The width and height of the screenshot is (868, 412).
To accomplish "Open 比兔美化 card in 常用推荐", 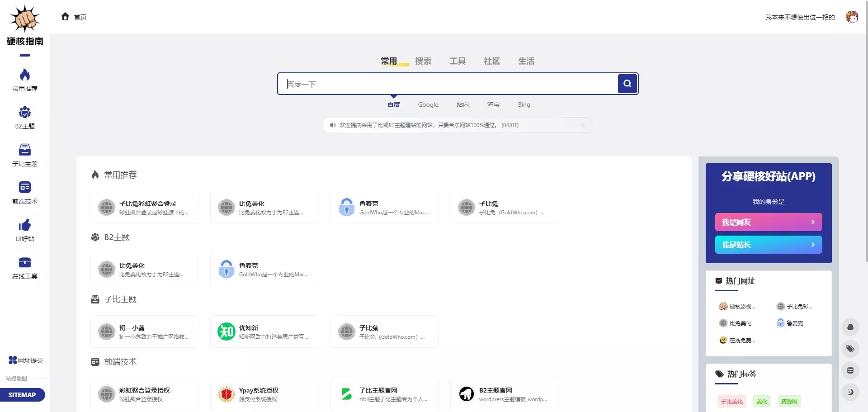I will coord(264,207).
